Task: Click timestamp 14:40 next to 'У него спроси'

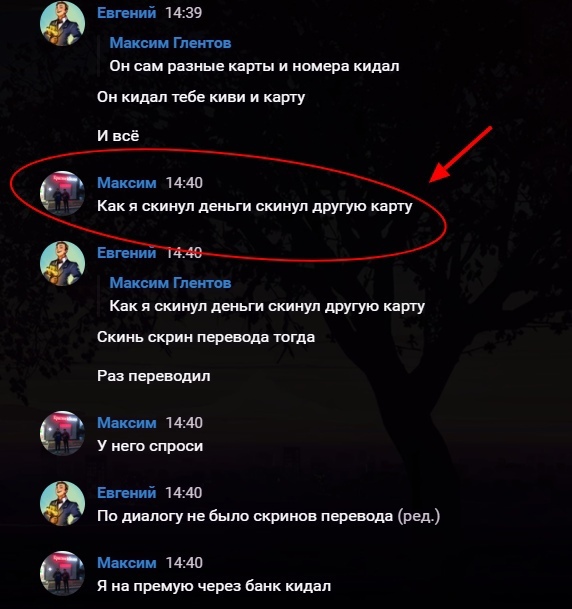Action: (184, 423)
